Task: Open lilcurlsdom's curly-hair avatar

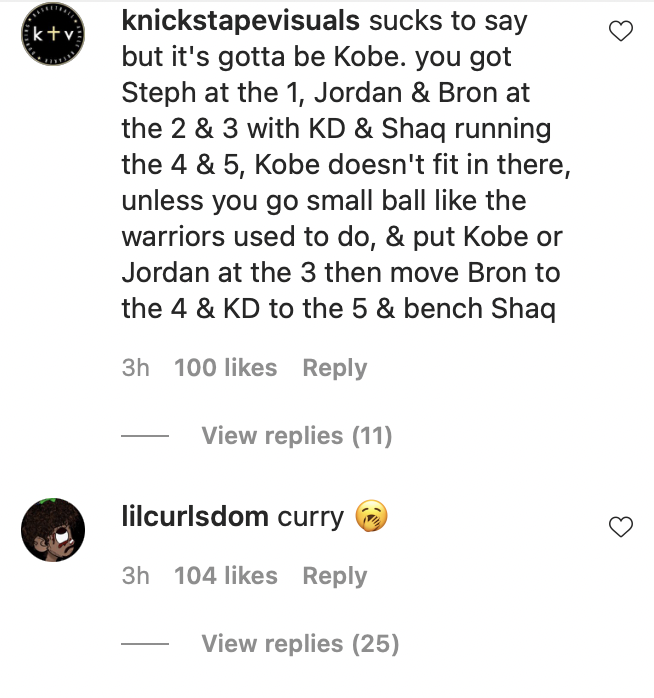Action: coord(53,530)
